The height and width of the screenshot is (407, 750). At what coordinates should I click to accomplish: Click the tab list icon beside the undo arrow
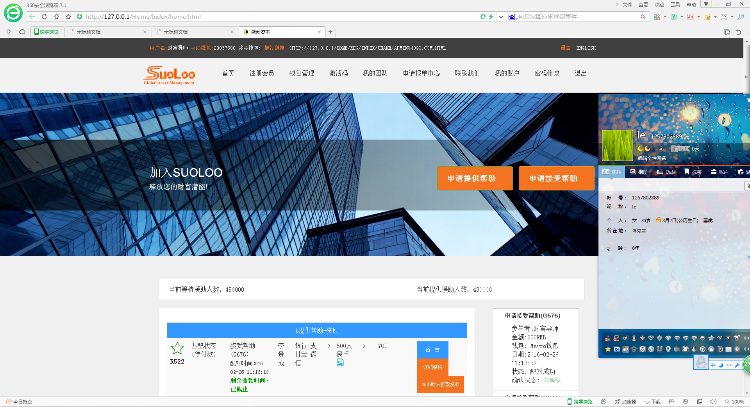727,32
